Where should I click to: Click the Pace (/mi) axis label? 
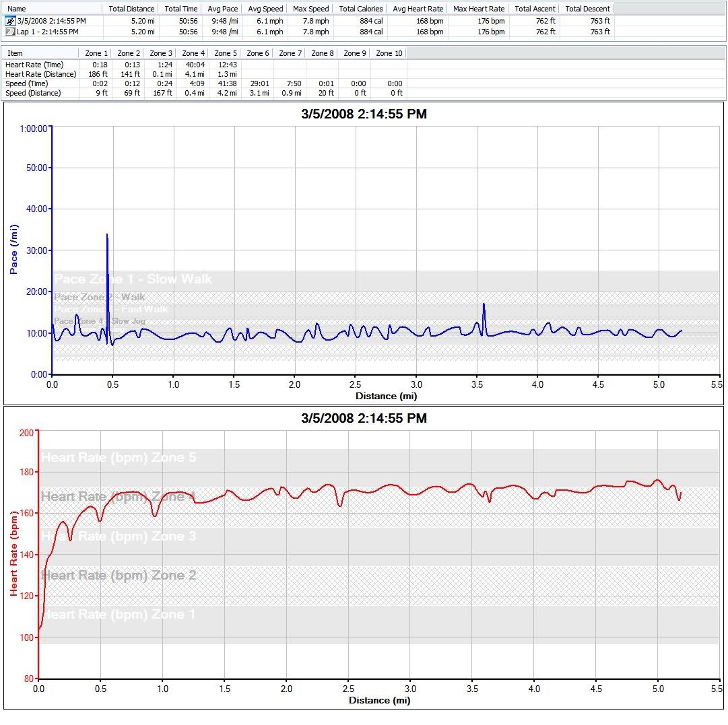[x=13, y=250]
